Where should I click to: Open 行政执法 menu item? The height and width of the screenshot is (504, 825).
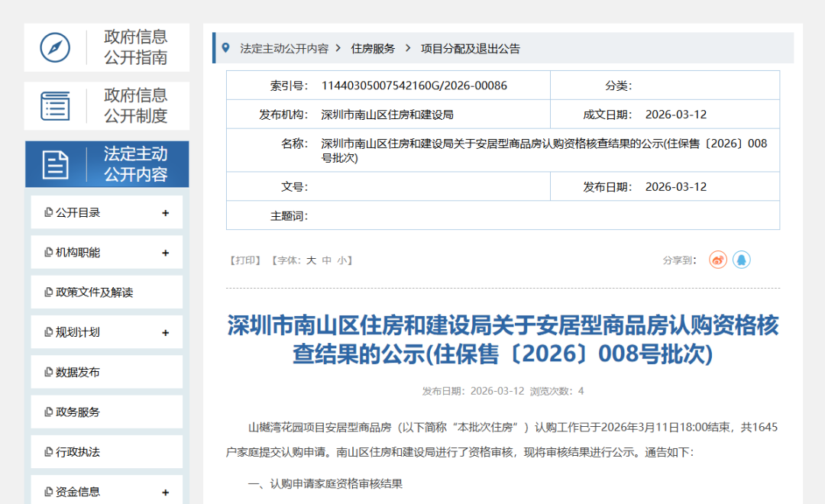[107, 452]
